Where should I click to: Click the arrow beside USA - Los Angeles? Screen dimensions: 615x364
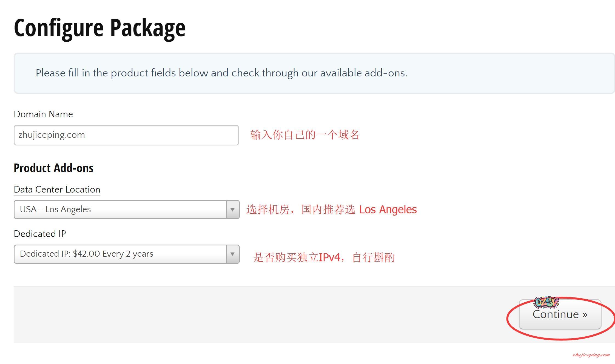[232, 210]
